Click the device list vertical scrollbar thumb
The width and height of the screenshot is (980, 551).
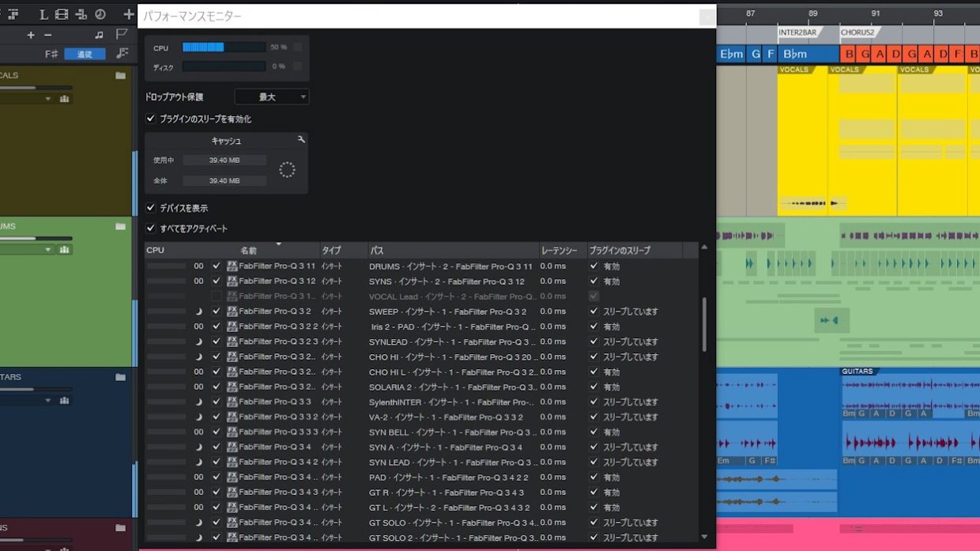pos(704,324)
